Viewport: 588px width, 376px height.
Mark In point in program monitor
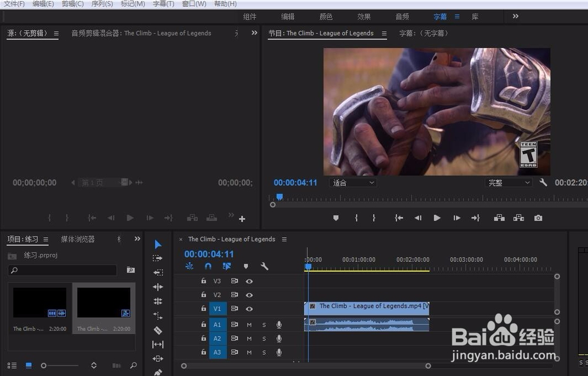[x=356, y=218]
